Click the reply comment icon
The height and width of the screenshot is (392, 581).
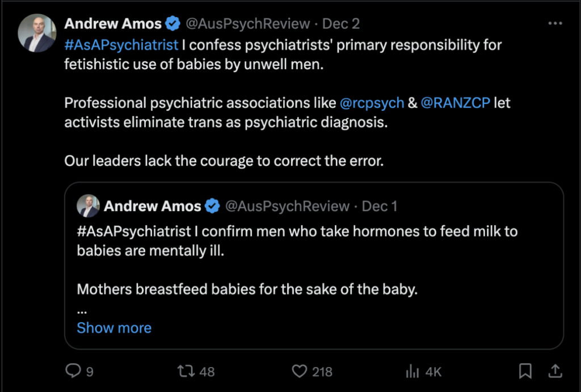73,371
